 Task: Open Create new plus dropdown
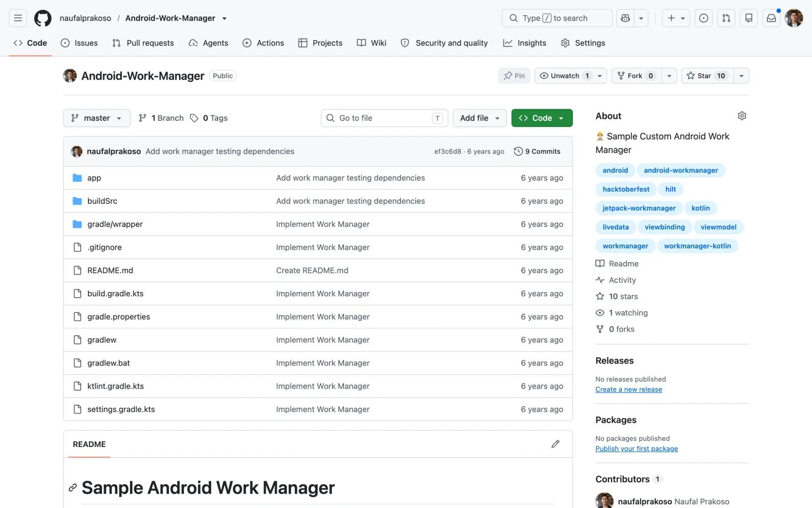[676, 18]
